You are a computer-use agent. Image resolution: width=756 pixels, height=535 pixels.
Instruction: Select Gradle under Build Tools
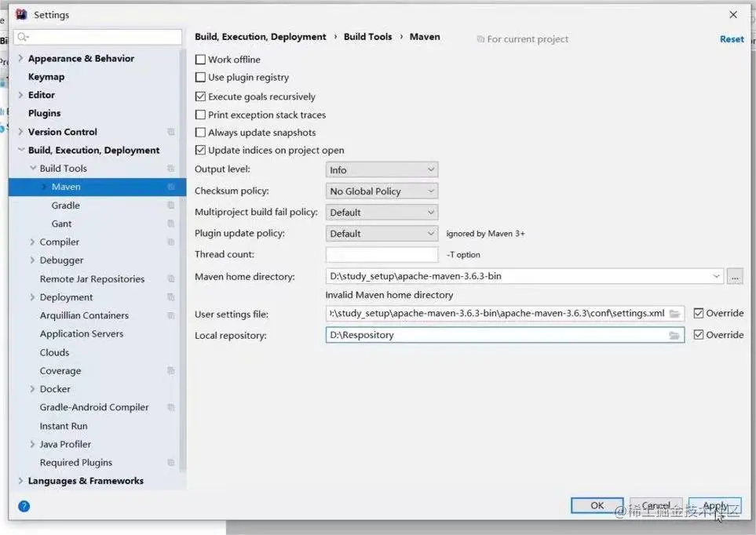point(66,206)
